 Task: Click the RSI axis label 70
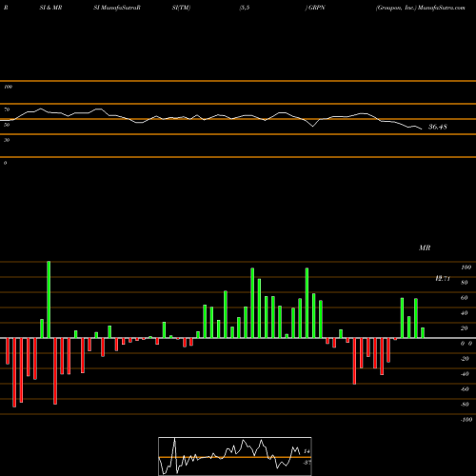(7, 109)
